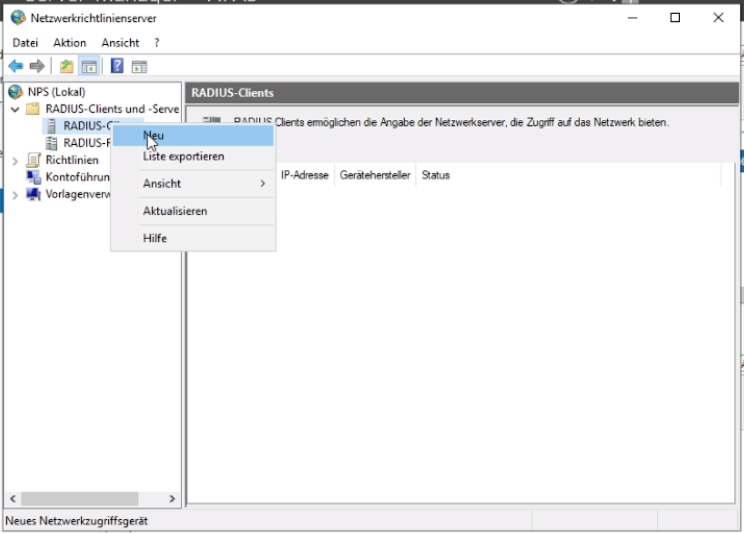744x533 pixels.
Task: Sort by Gerätehersteller column header
Action: (x=375, y=175)
